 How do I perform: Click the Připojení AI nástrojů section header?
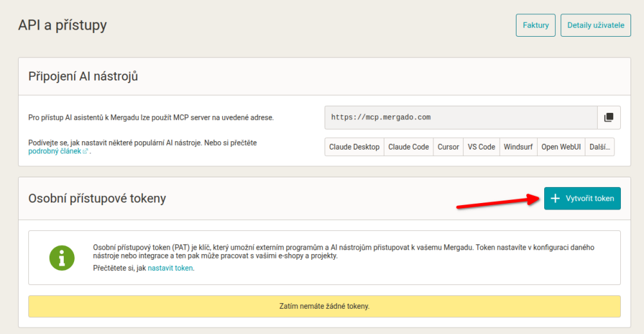83,77
